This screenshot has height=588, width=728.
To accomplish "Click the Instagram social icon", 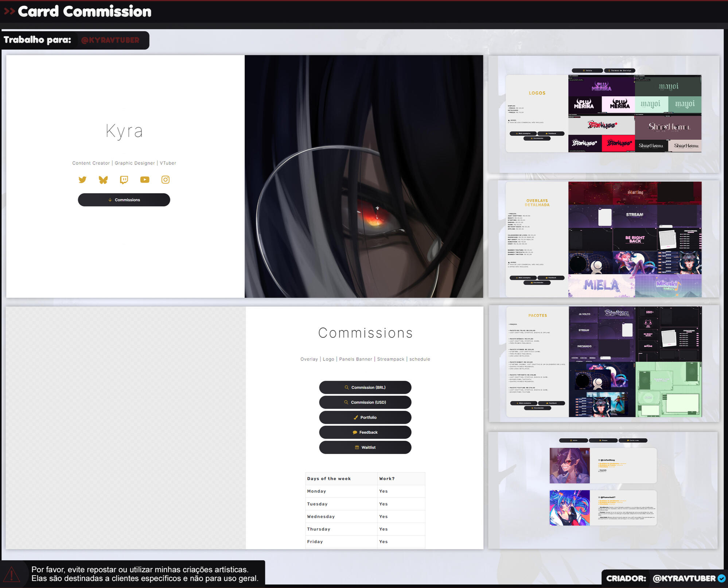I will pos(166,179).
